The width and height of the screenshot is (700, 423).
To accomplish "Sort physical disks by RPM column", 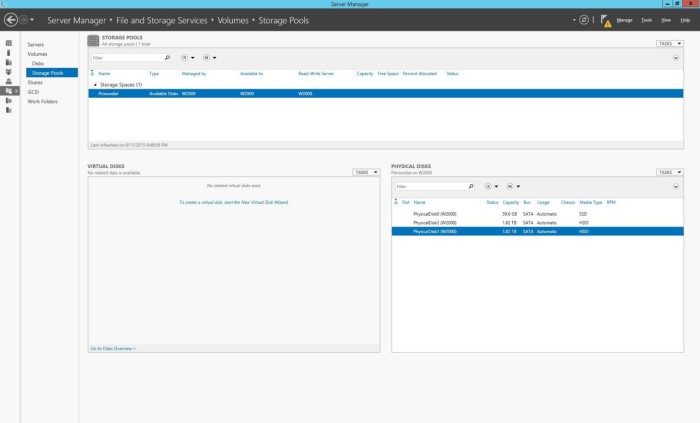I will (611, 203).
